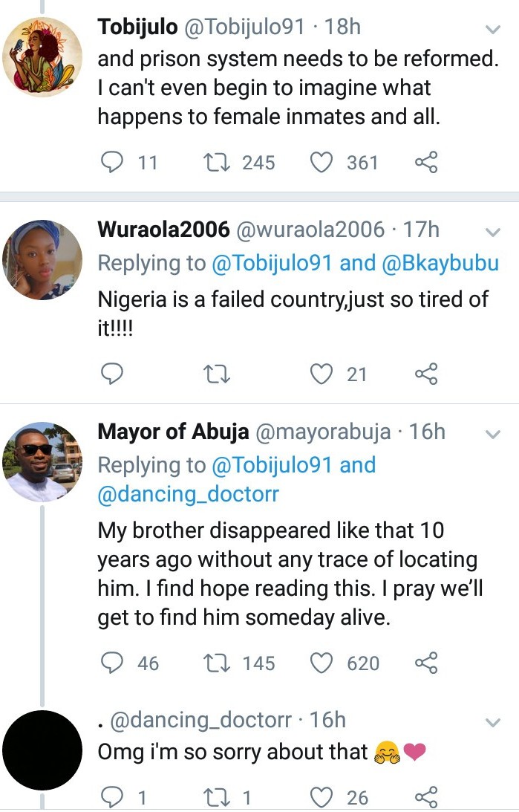This screenshot has height=812, width=519.
Task: Like Mayor of Abuja's tweet with 620 likes
Action: coord(321,663)
